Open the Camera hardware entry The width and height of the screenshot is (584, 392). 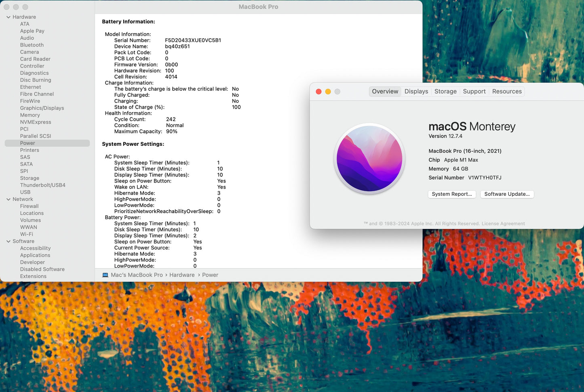30,52
